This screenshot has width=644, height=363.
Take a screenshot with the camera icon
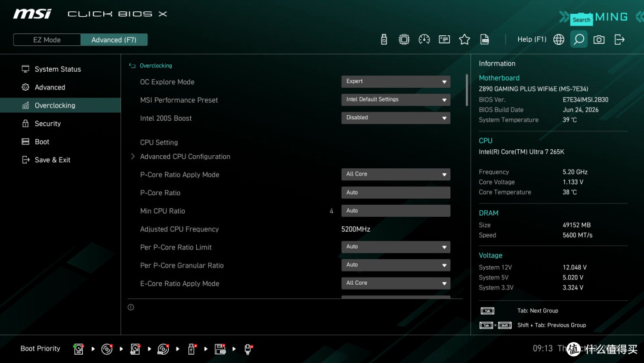coord(599,39)
